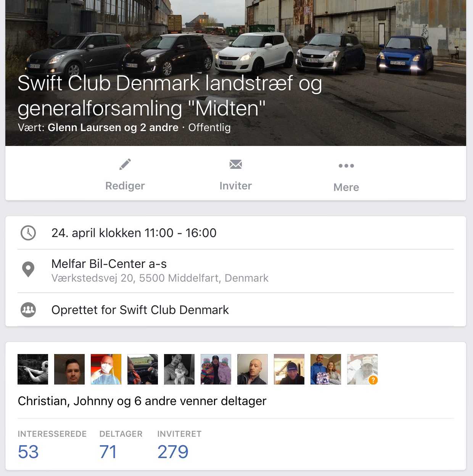Open the first attendee's shooting profile photo
Viewport: 473px width, 476px height.
(33, 369)
